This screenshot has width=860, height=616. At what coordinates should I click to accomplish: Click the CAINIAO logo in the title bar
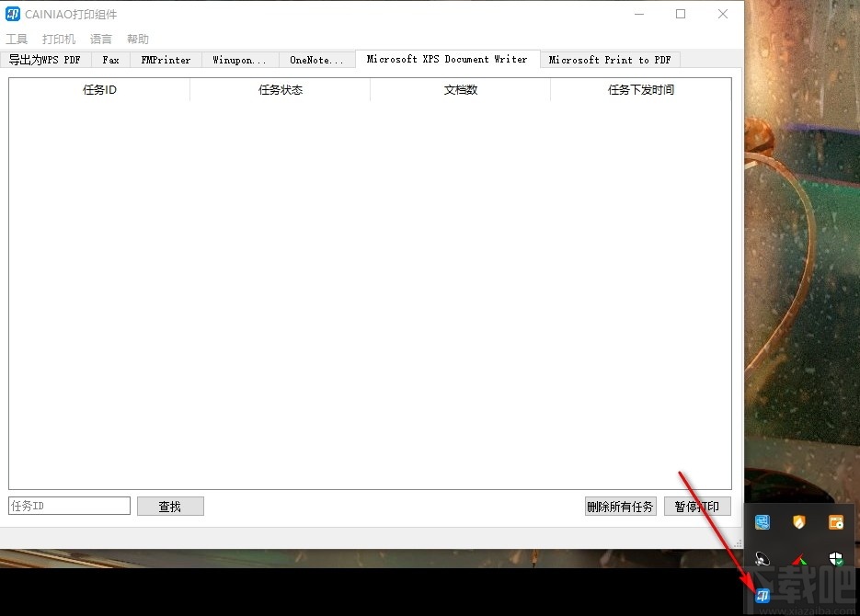[x=13, y=14]
